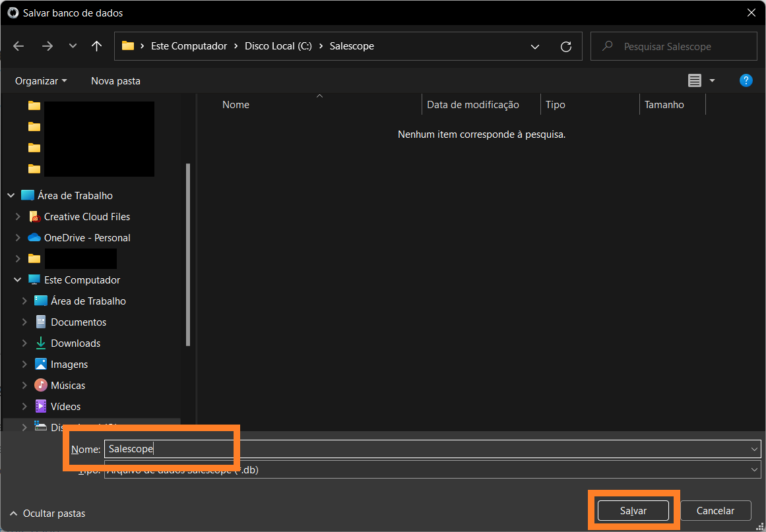Select Este Computador in the address path

189,46
